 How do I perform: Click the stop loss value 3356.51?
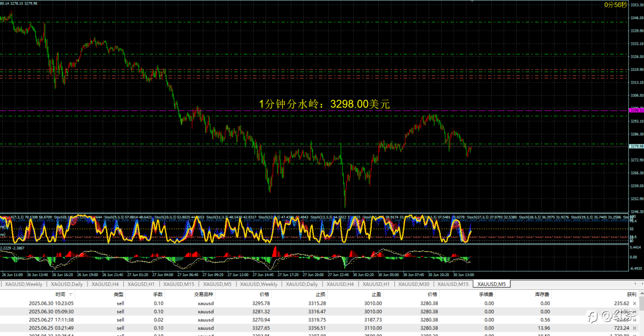pyautogui.click(x=317, y=327)
